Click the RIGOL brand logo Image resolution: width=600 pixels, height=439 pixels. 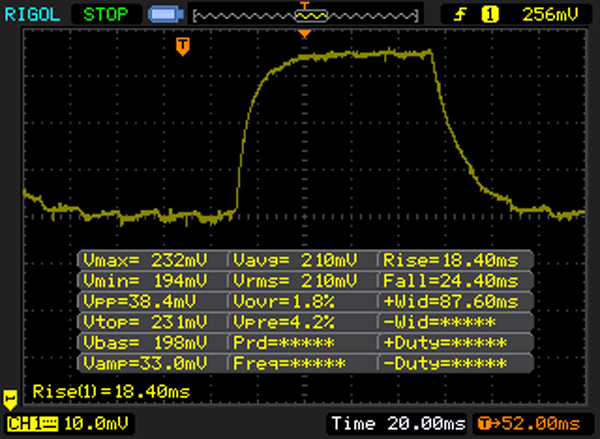point(32,15)
